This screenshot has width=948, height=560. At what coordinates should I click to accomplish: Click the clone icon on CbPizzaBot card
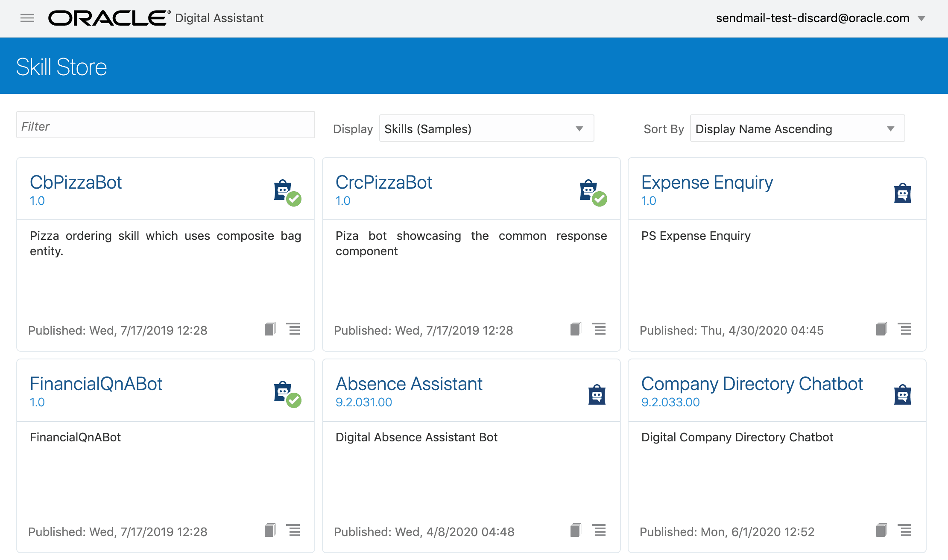tap(270, 329)
